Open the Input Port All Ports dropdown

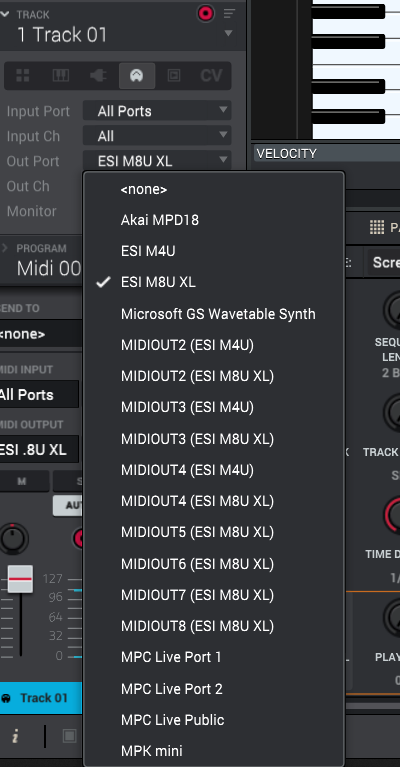coord(157,111)
